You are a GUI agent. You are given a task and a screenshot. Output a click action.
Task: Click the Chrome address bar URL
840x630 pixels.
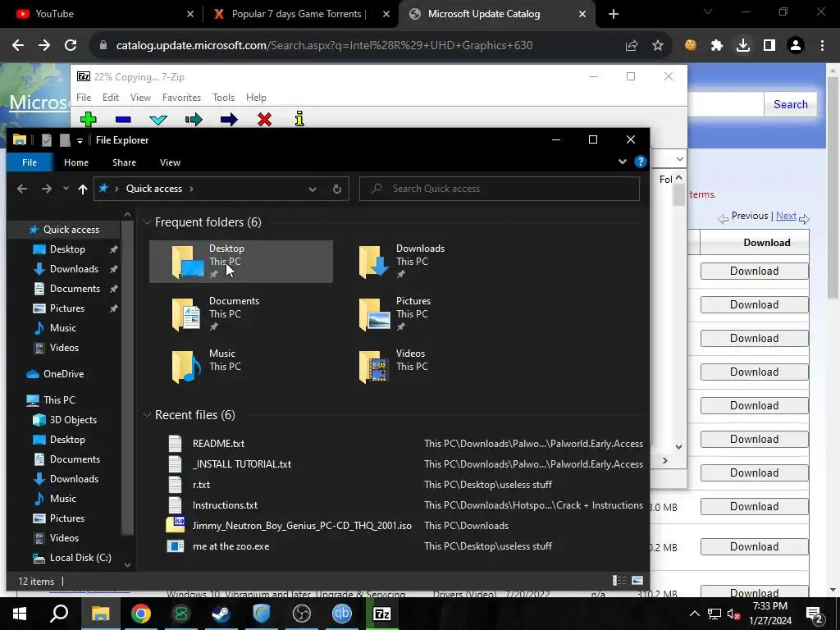(324, 46)
